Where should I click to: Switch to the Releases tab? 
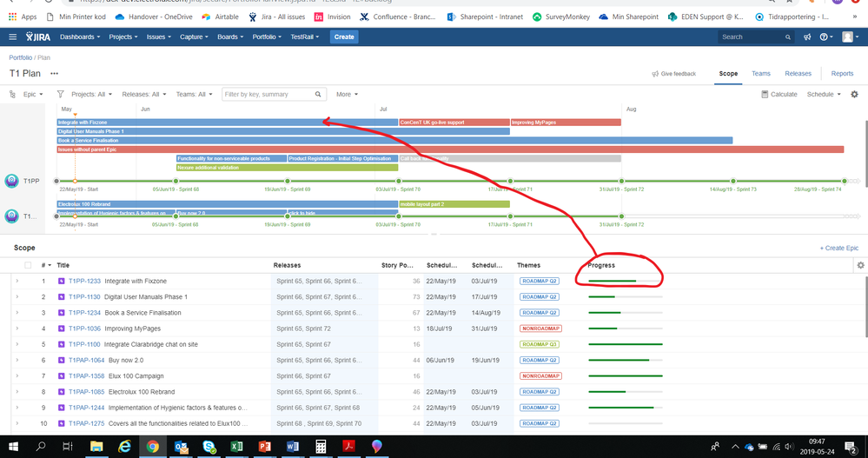tap(798, 74)
